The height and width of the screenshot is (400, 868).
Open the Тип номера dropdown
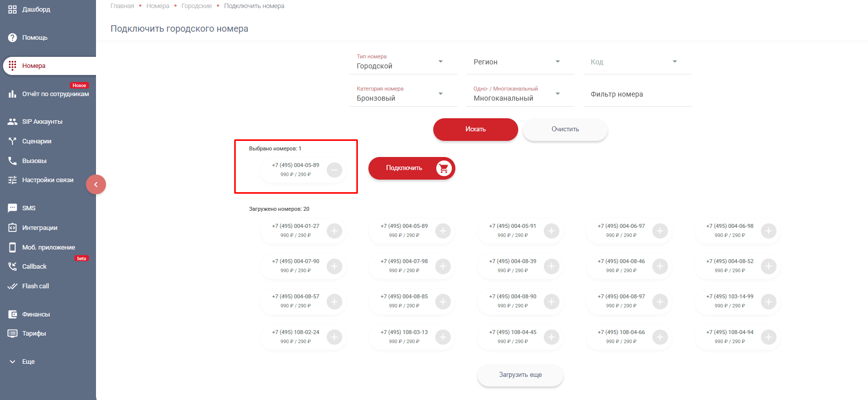click(x=403, y=62)
